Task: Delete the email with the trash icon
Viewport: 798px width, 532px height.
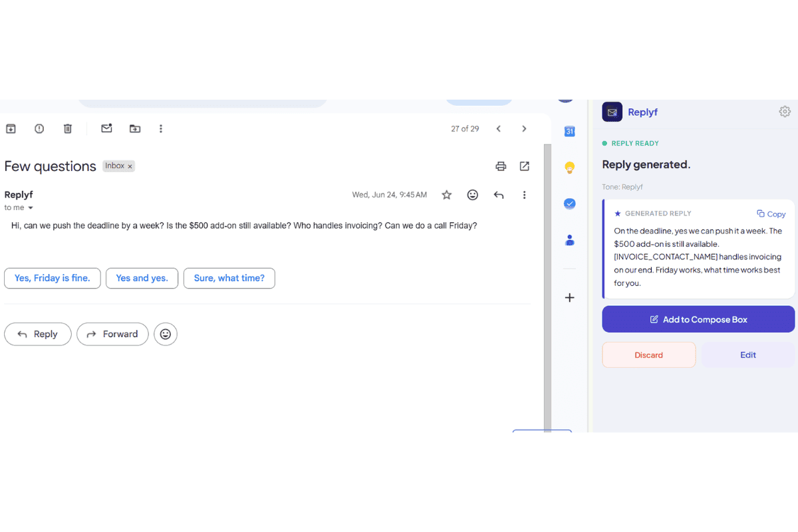Action: [68, 129]
